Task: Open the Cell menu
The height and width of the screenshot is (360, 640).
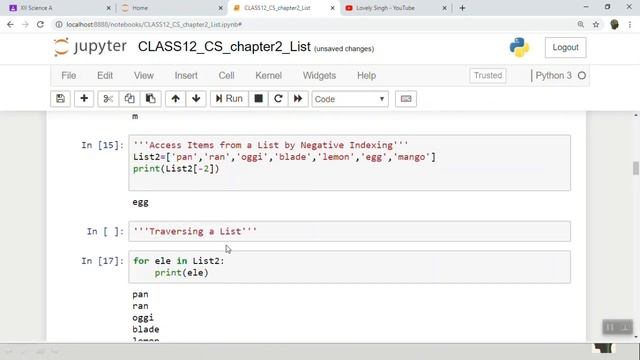Action: click(227, 76)
